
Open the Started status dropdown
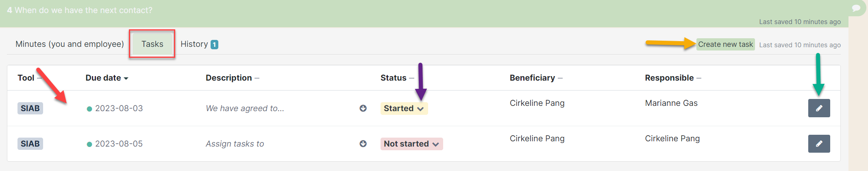pos(404,108)
